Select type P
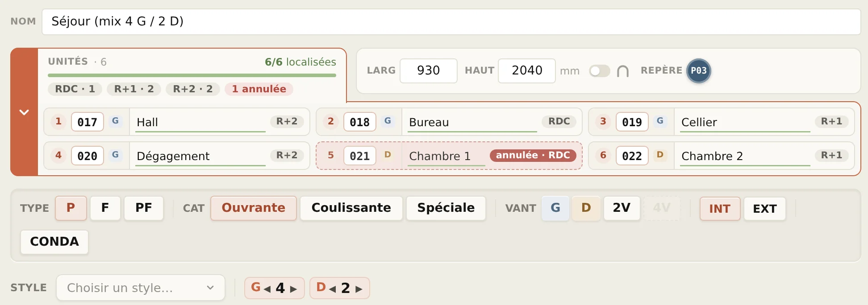868x305 pixels. [x=71, y=208]
